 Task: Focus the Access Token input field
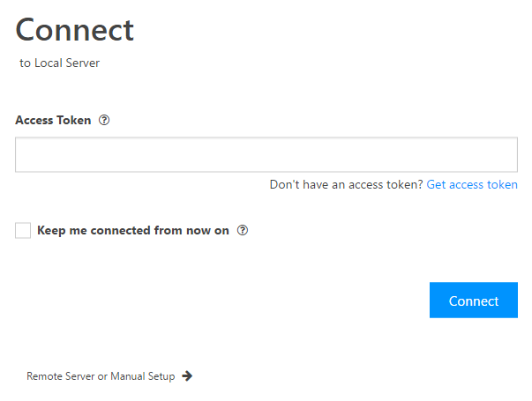point(266,154)
